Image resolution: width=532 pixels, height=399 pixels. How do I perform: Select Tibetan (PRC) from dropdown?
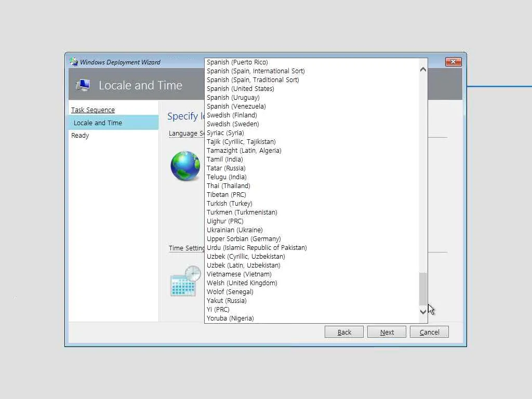(x=312, y=194)
